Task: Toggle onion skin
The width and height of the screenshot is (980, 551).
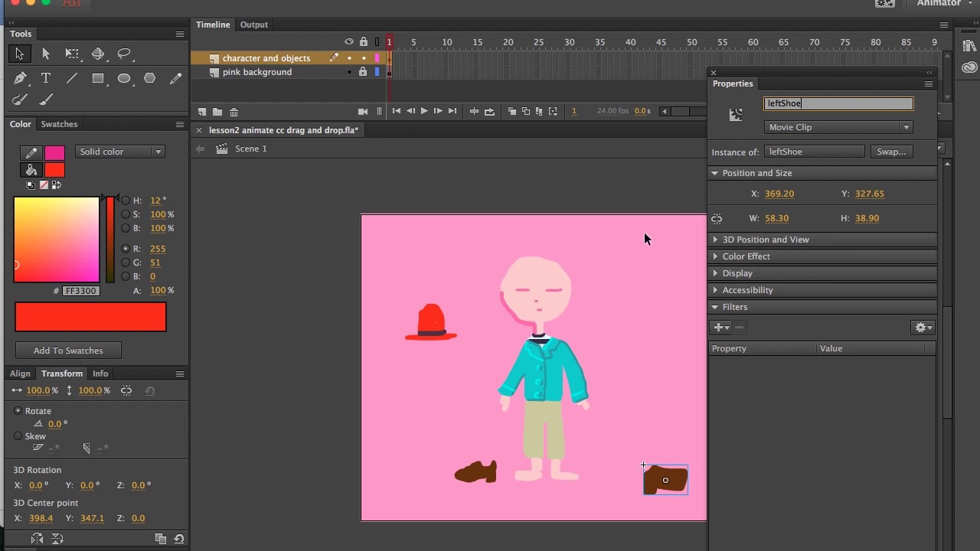Action: coord(512,111)
